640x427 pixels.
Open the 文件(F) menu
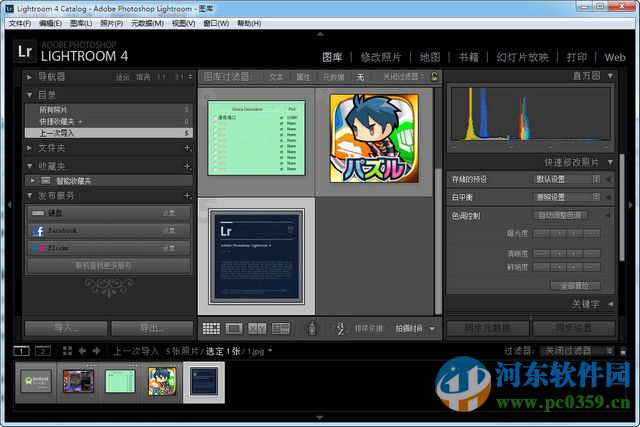pos(20,23)
